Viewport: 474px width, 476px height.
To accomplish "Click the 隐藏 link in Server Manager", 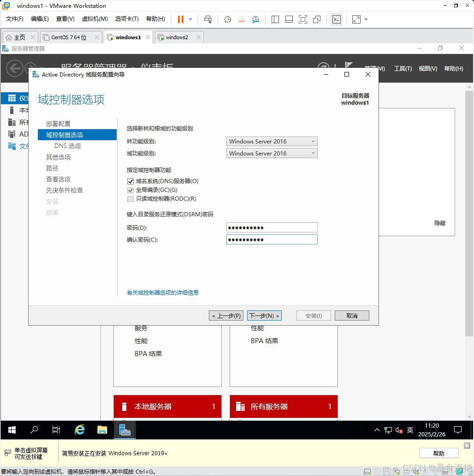I will (440, 223).
